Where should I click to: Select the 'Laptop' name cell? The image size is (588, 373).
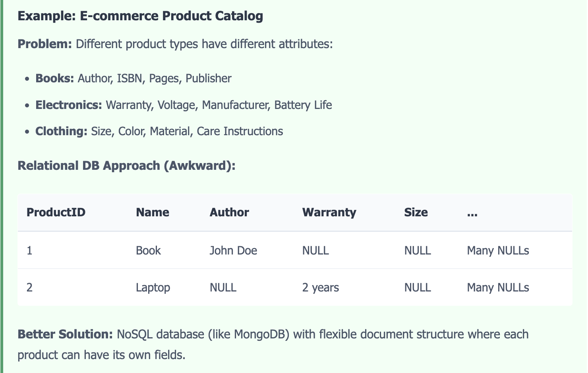[153, 288]
